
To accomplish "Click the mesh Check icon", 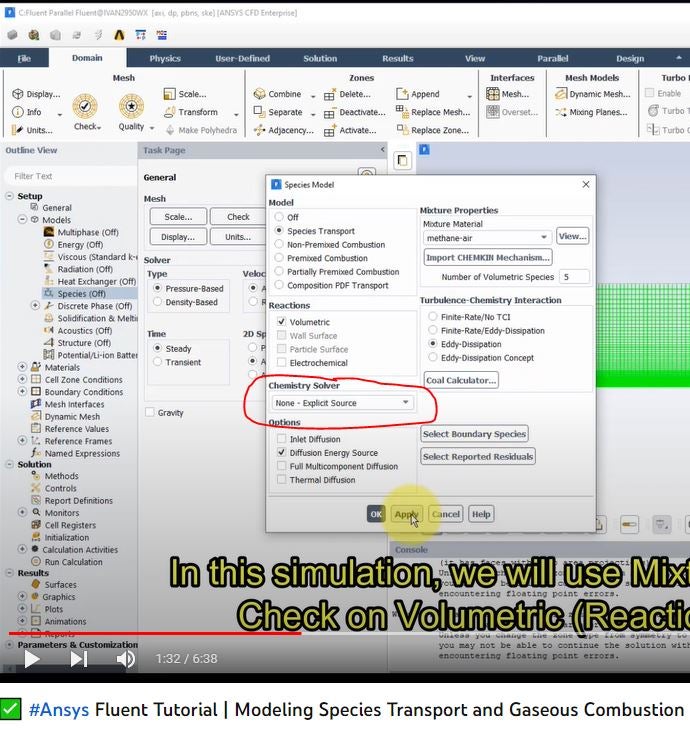I will click(85, 106).
